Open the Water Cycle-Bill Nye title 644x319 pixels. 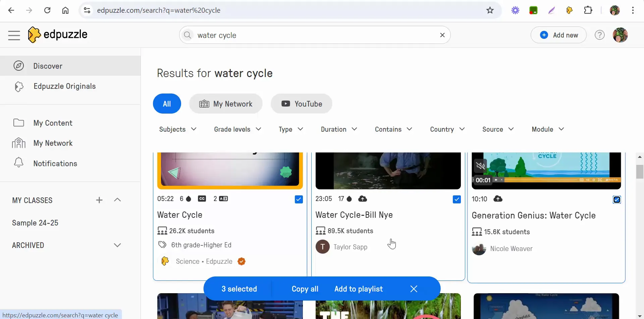(x=354, y=215)
